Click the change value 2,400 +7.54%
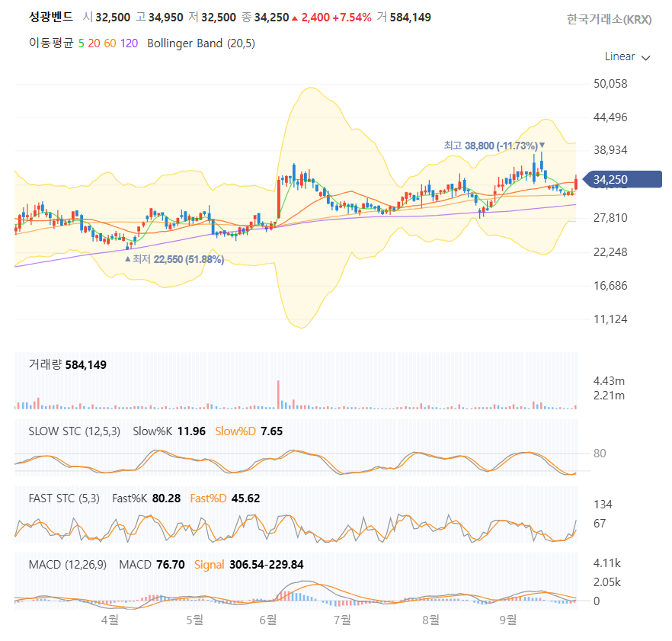 click(x=331, y=18)
